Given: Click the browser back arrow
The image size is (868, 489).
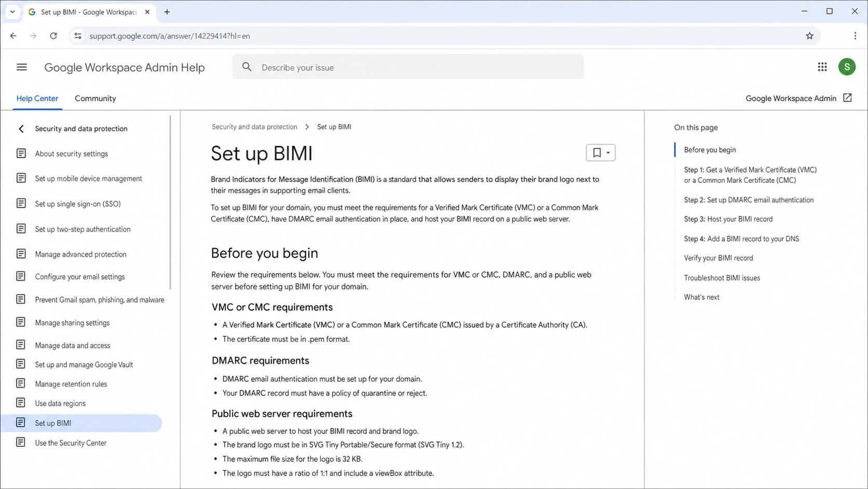Looking at the screenshot, I should pyautogui.click(x=13, y=36).
